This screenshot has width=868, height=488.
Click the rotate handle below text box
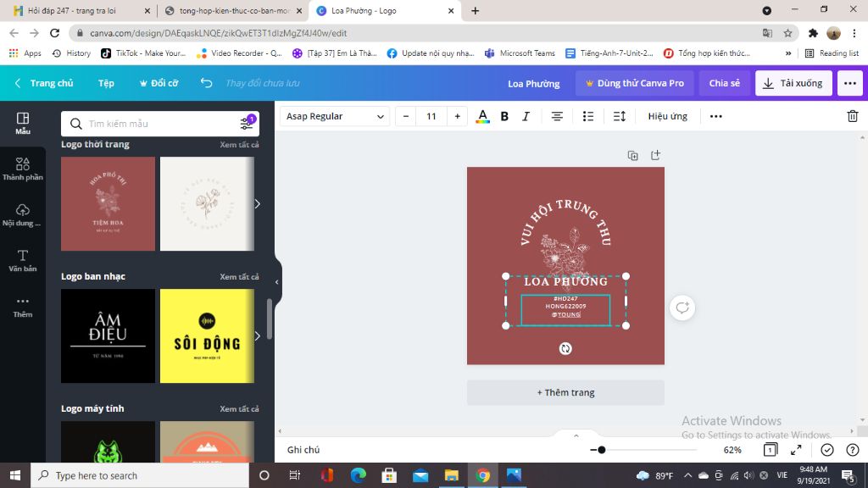[x=565, y=348]
